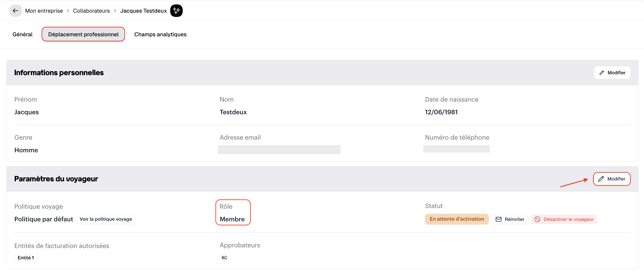Click the En attente d'activation badge

point(457,219)
